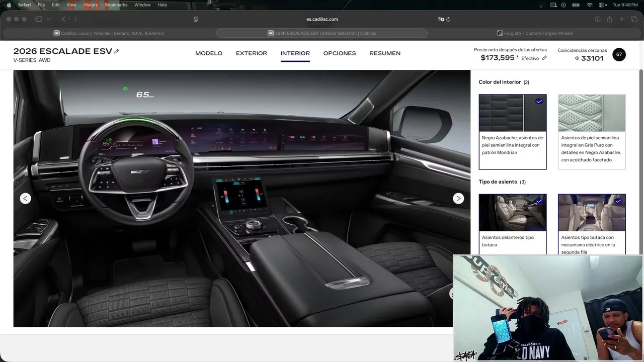Viewport: 644px width, 362px height.
Task: Open the View menu
Action: point(71,5)
